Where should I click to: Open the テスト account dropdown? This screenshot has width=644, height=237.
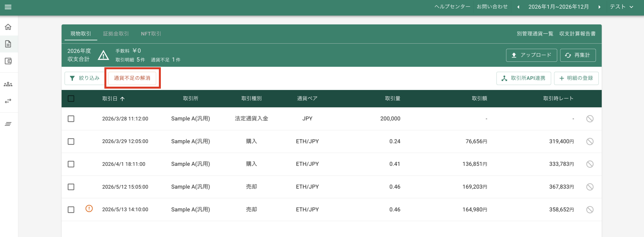(621, 7)
